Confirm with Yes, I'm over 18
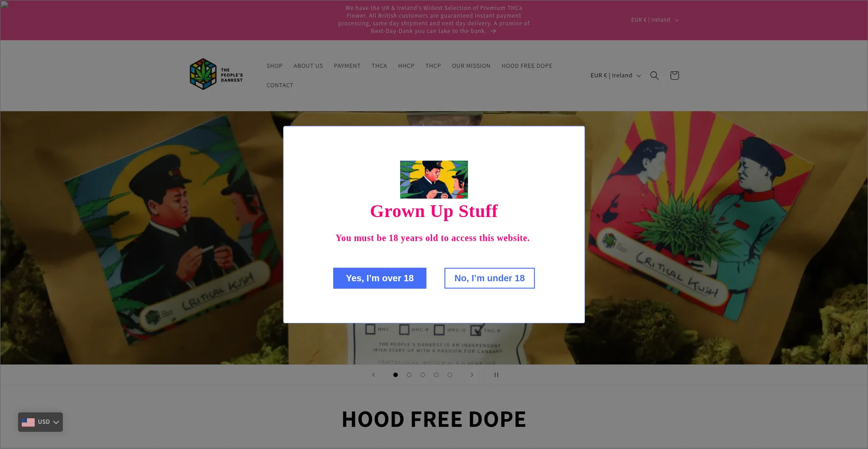The image size is (868, 449). pyautogui.click(x=380, y=278)
